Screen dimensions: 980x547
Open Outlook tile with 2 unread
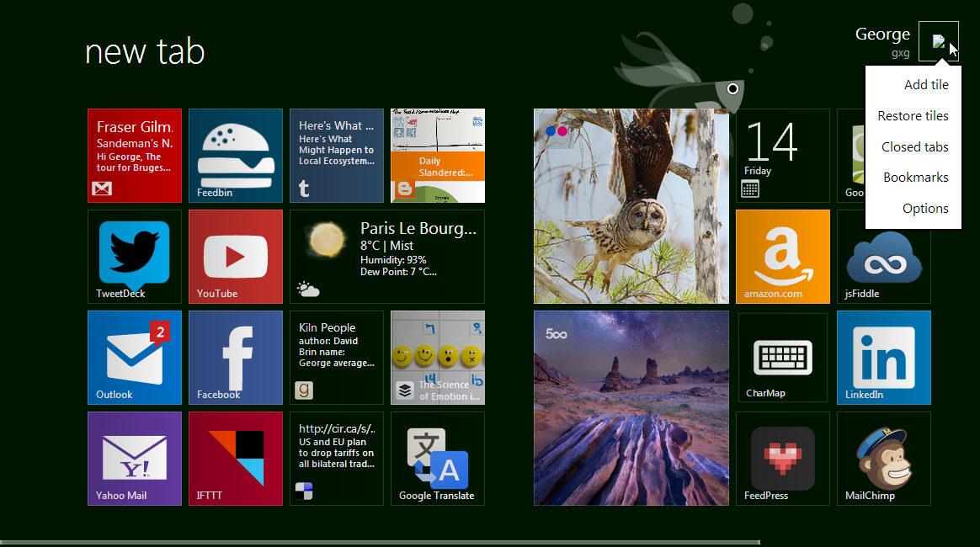point(135,358)
